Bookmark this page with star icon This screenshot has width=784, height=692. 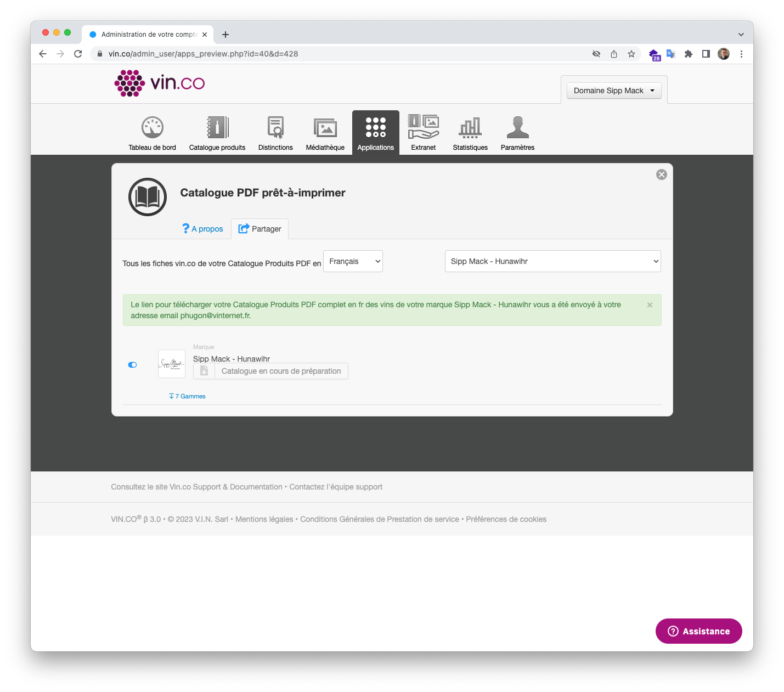(x=631, y=54)
